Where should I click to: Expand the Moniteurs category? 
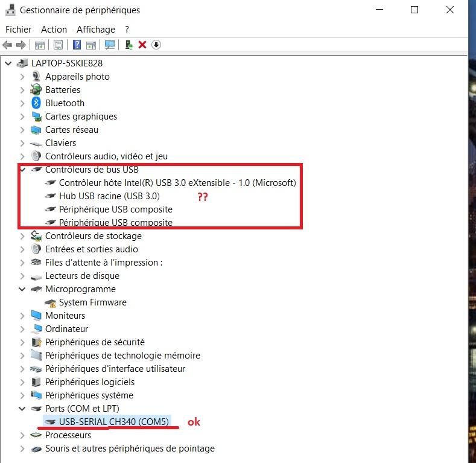[x=22, y=316]
